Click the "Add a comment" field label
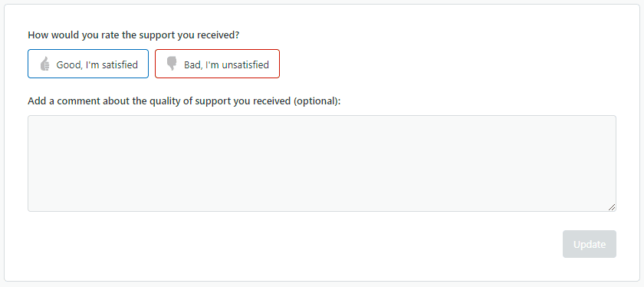Viewport: 644px width, 287px height. (x=185, y=101)
